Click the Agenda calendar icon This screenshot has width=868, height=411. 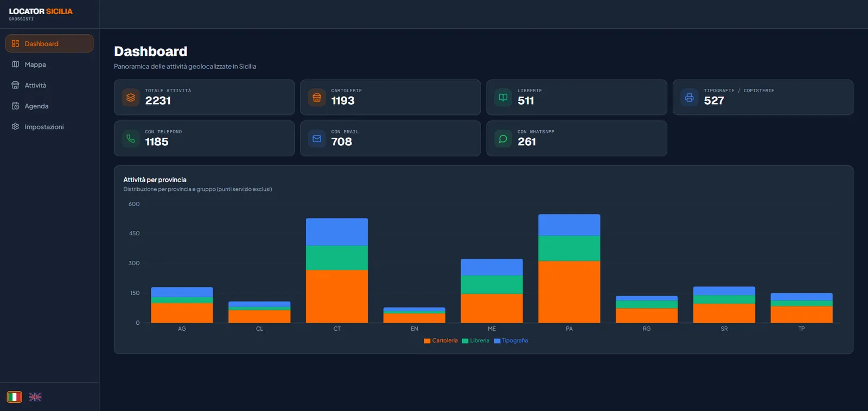[15, 106]
